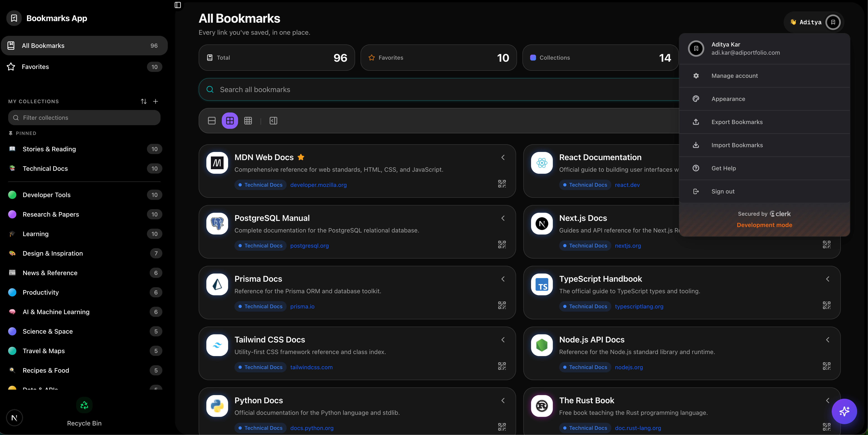Expand Python Docs card chevron
The width and height of the screenshot is (868, 435).
point(503,400)
